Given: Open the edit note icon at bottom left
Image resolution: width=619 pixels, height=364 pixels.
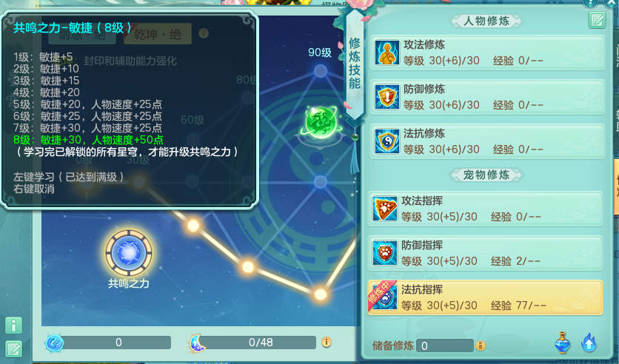Looking at the screenshot, I should click(13, 349).
